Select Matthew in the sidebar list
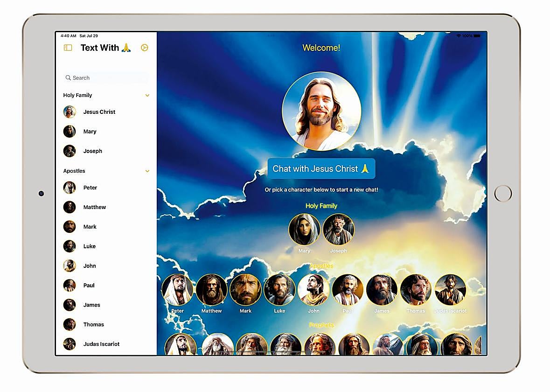 [x=94, y=207]
